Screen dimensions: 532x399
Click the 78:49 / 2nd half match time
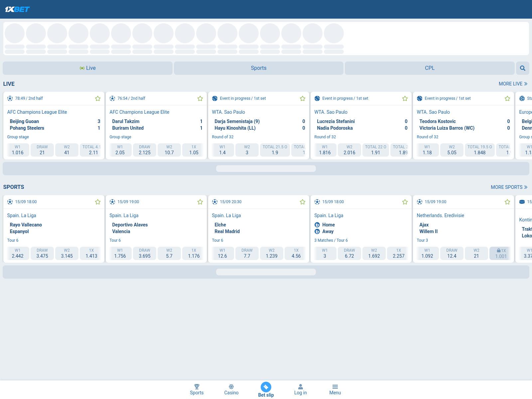pos(29,98)
